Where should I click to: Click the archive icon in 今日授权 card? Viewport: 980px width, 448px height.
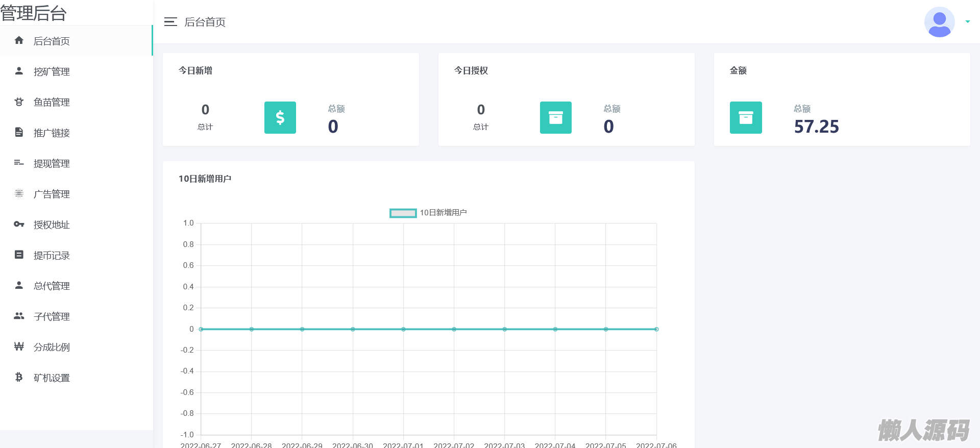555,117
